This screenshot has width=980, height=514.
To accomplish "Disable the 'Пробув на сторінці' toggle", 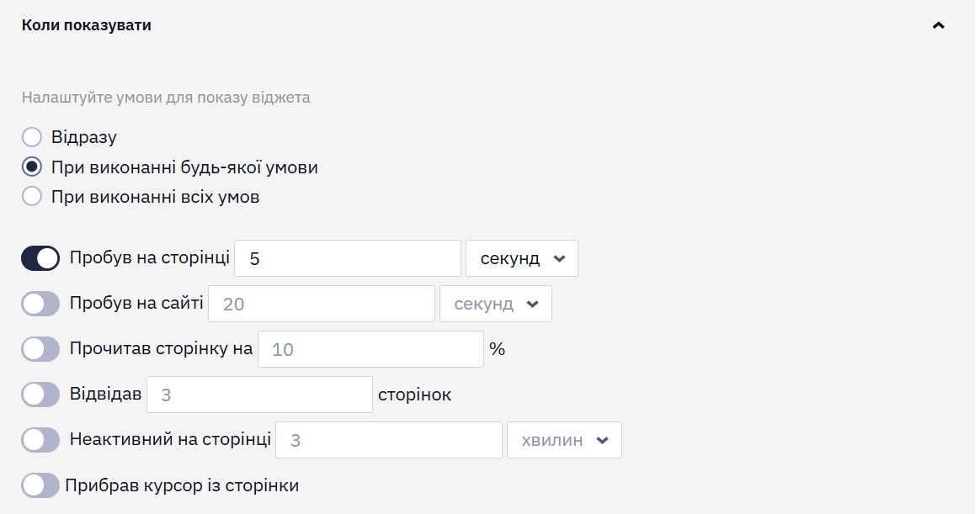I will (x=40, y=258).
